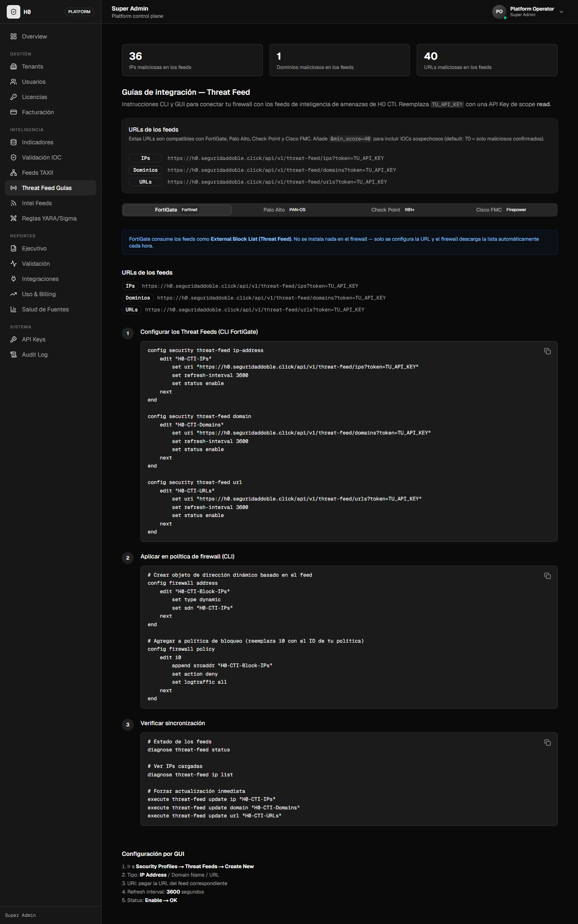Click the TU_API_KEY placeholder in description
The image size is (578, 924).
447,104
